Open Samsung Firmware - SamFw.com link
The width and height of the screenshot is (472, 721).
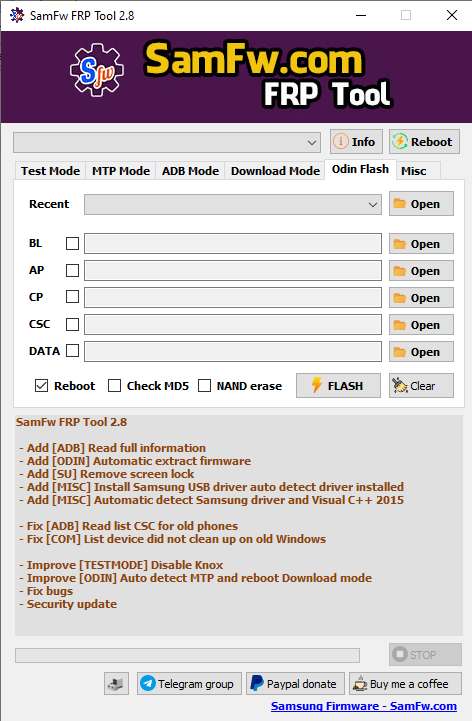click(x=363, y=706)
